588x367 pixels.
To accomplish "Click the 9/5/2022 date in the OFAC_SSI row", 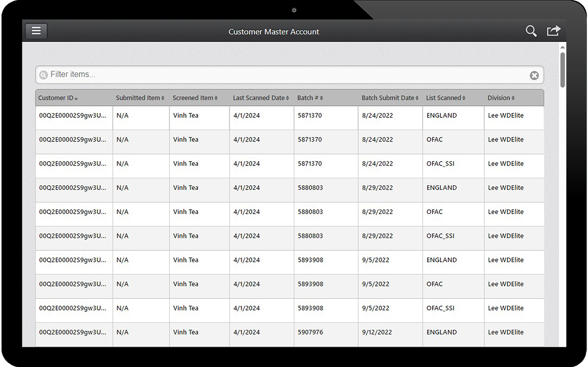I will [x=376, y=308].
